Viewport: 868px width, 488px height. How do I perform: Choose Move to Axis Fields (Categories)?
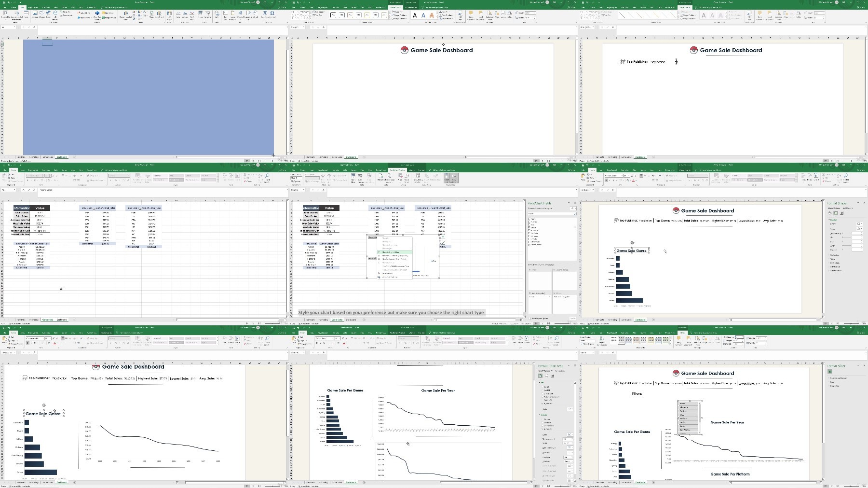tap(395, 256)
